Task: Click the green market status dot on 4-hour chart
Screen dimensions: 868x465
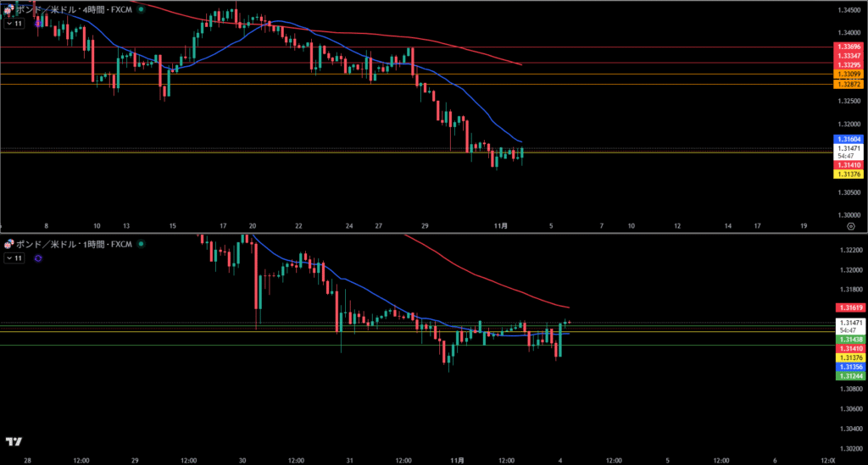Action: pos(140,11)
